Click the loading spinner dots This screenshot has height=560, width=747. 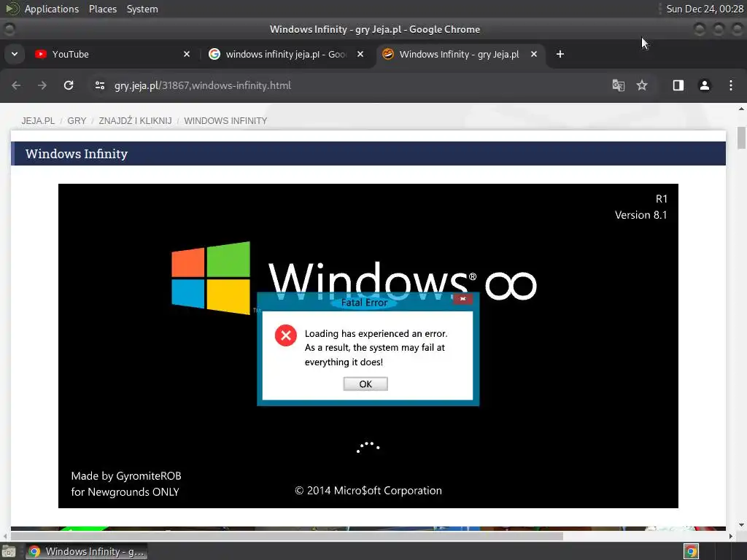coord(368,447)
